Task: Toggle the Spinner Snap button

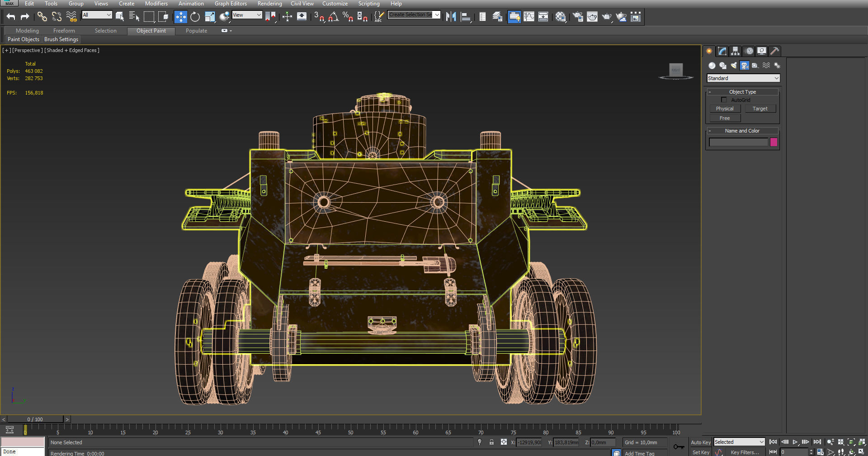Action: coord(362,17)
